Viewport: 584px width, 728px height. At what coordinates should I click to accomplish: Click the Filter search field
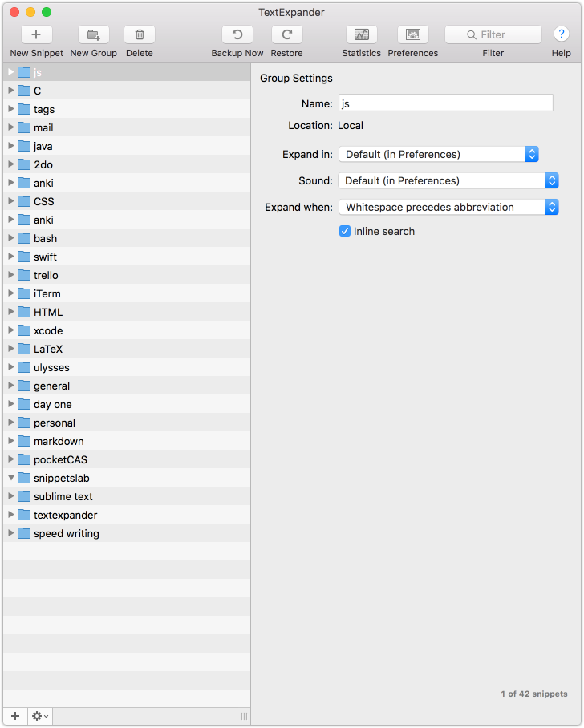pos(493,34)
